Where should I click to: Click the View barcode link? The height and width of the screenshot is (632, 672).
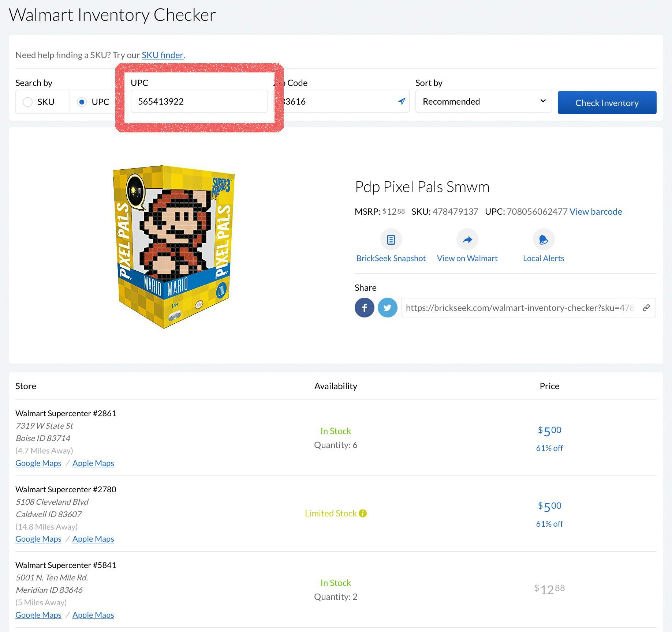click(x=596, y=212)
